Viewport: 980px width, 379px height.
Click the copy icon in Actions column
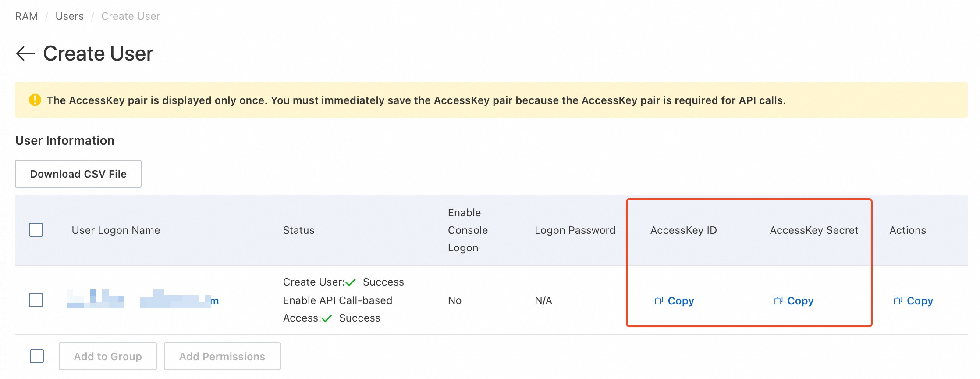(898, 301)
